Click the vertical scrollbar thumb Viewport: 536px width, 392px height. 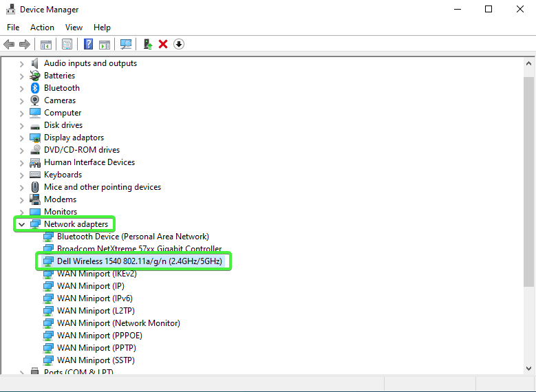point(528,182)
